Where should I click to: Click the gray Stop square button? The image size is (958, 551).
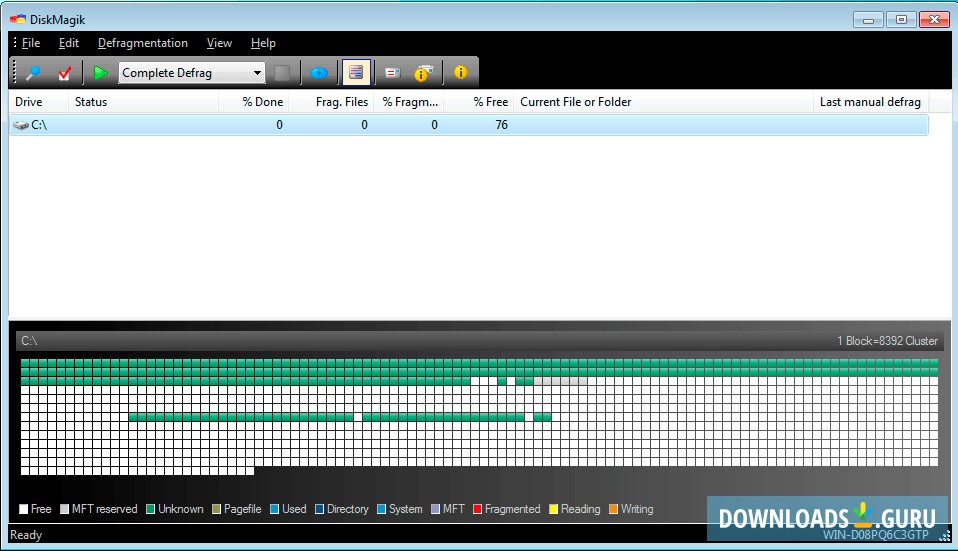(x=282, y=73)
